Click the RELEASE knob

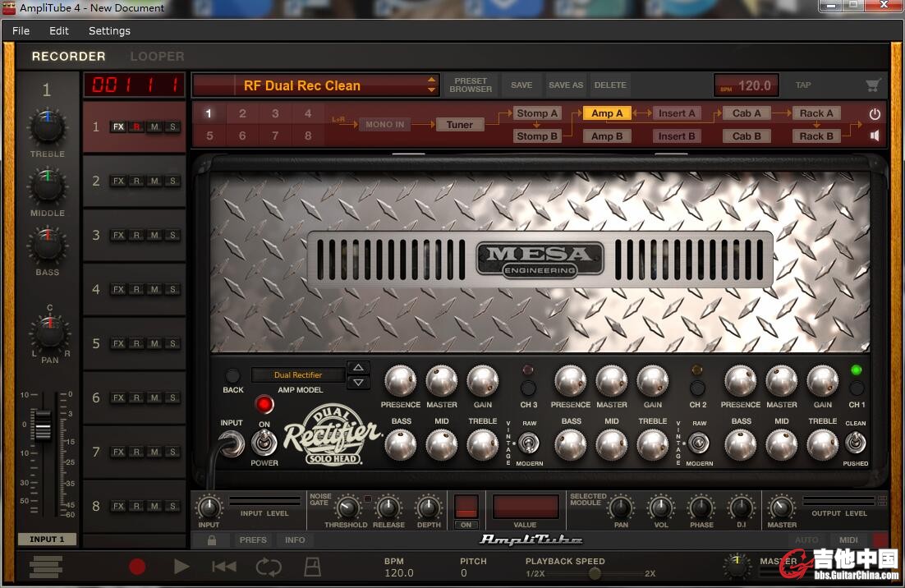pyautogui.click(x=388, y=508)
